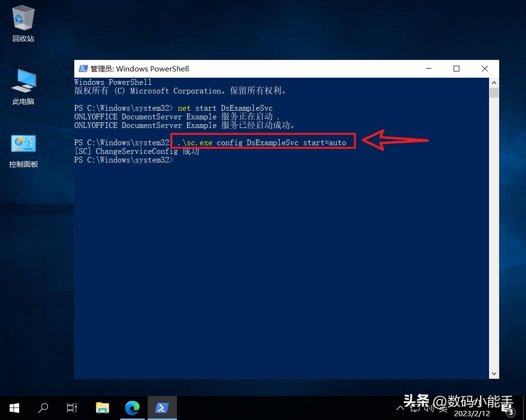
Task: Select the PowerShell taskbar button
Action: pos(162,408)
